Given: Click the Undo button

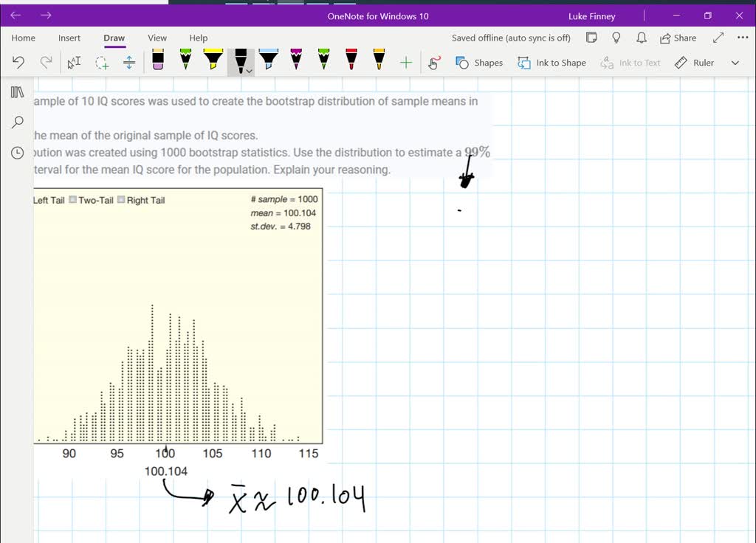Looking at the screenshot, I should pos(18,63).
